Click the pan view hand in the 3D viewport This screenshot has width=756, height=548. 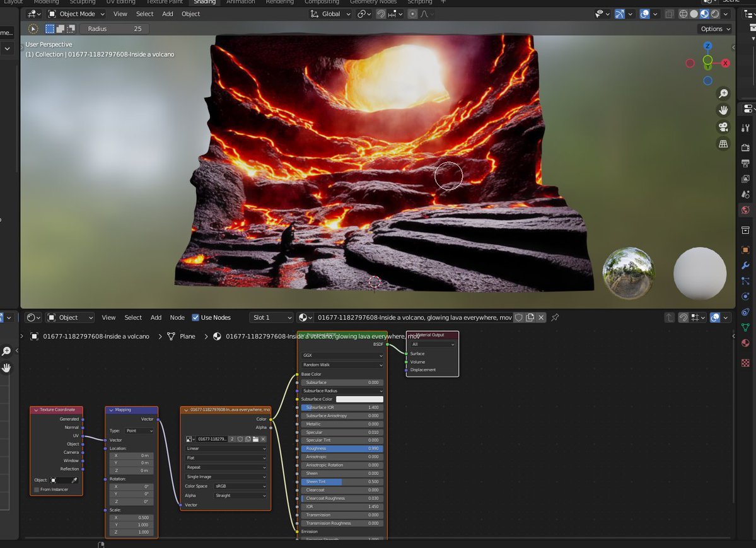(723, 110)
